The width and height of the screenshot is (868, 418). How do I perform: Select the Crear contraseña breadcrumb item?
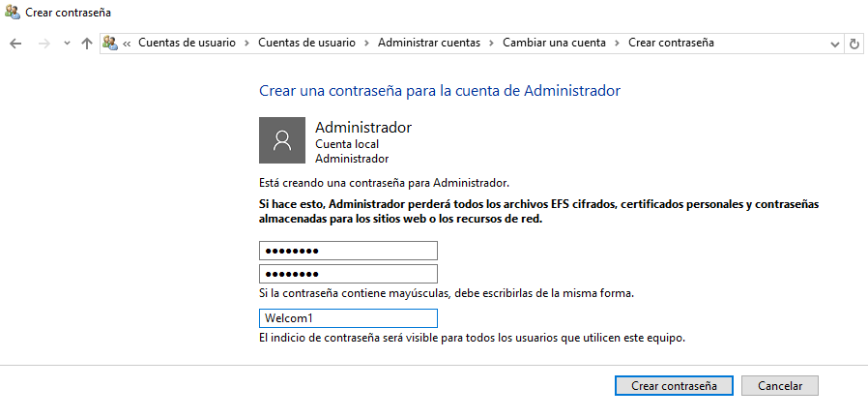pos(672,44)
